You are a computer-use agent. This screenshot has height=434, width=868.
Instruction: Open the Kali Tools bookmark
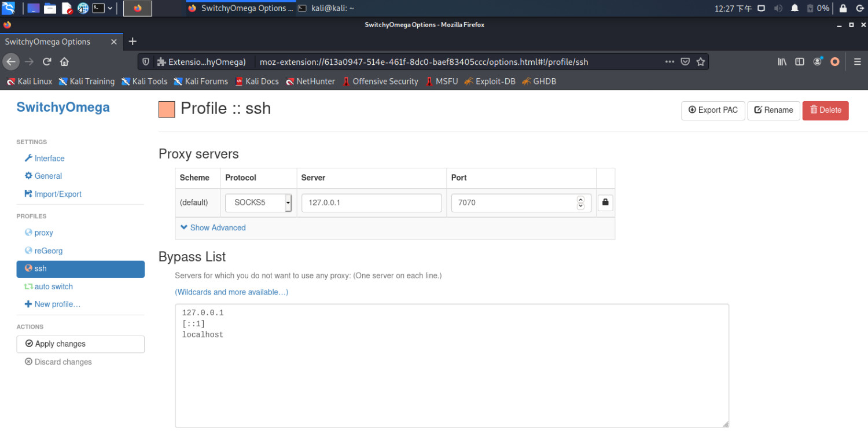[x=144, y=82]
